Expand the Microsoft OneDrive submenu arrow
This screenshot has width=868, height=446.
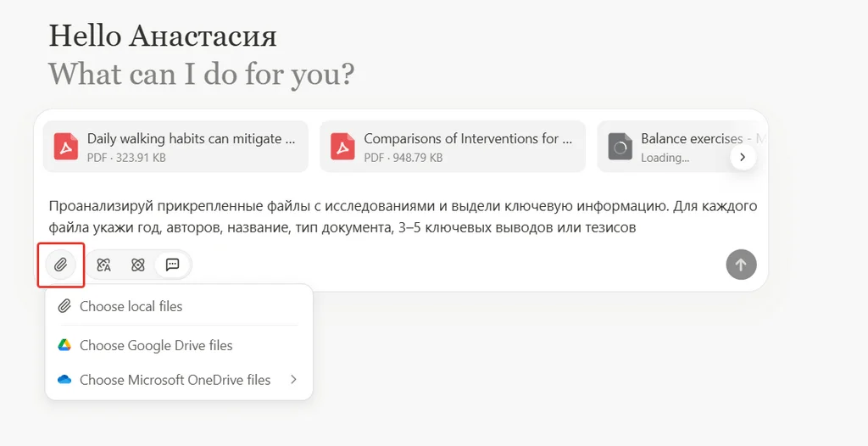[x=293, y=380]
